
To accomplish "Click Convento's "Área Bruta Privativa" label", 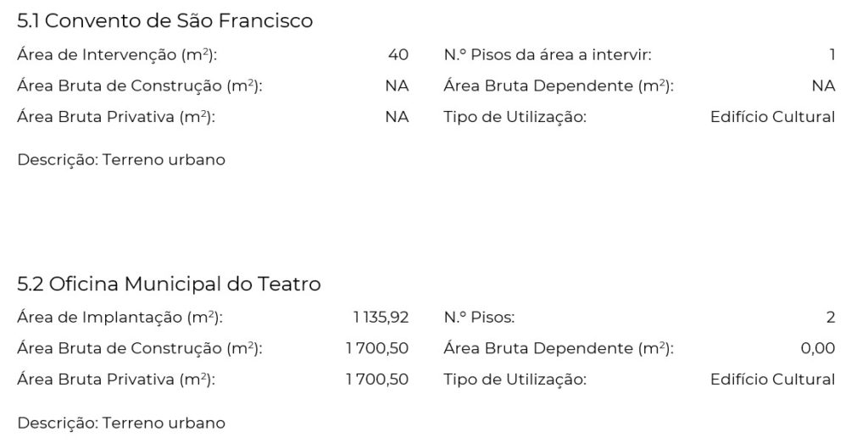I will pos(116,117).
